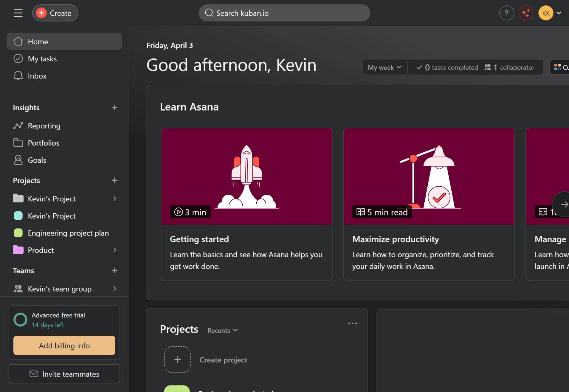The width and height of the screenshot is (569, 392).
Task: Open My tasks in sidebar
Action: tap(64, 59)
